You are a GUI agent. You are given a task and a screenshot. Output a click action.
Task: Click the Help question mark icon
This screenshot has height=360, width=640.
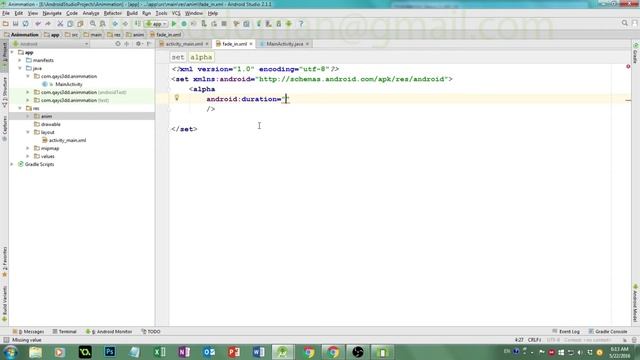pos(301,24)
